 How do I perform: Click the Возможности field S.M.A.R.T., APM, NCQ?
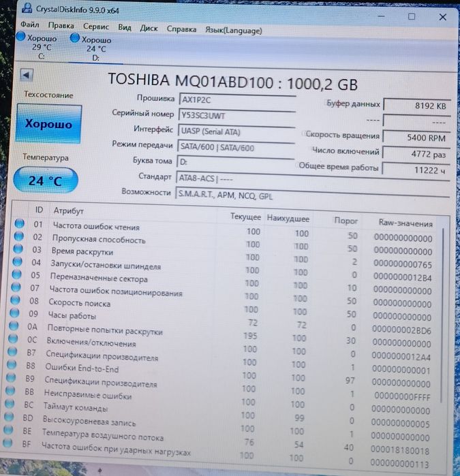click(312, 196)
